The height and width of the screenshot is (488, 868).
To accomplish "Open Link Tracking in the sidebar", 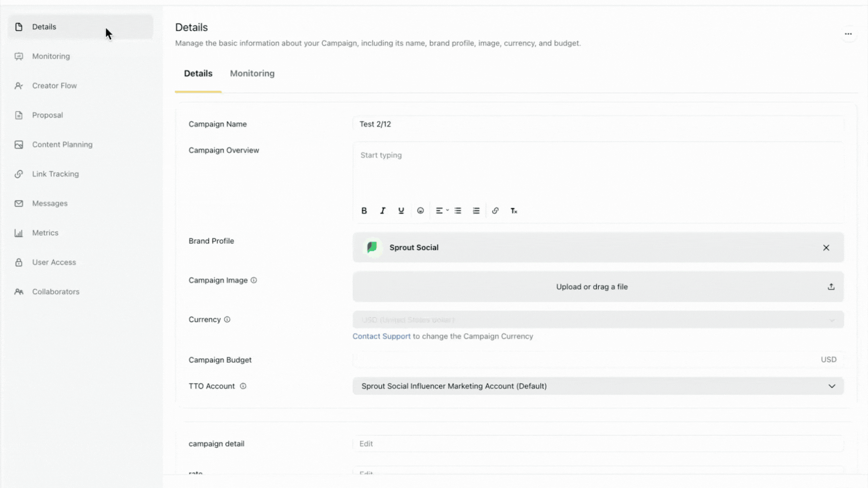I will [80, 174].
